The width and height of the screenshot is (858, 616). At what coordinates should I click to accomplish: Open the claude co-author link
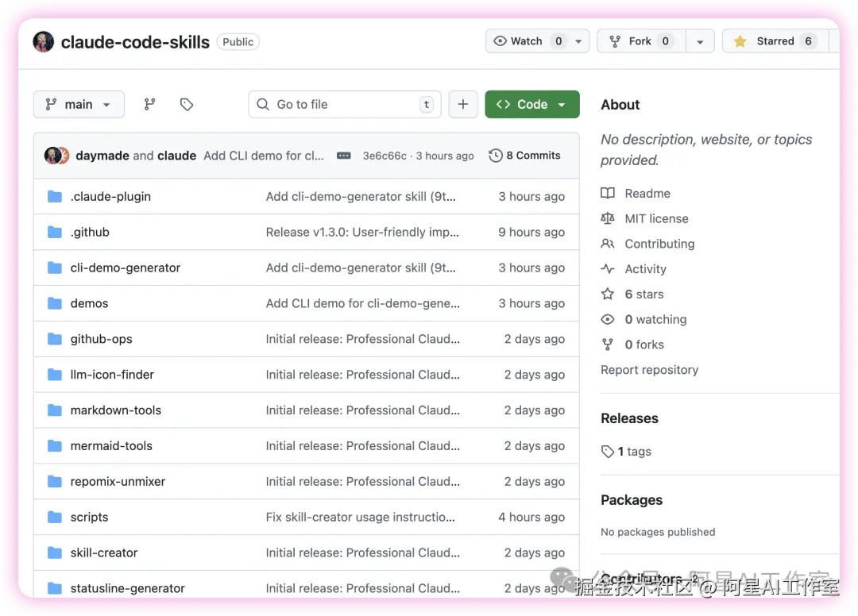[176, 156]
